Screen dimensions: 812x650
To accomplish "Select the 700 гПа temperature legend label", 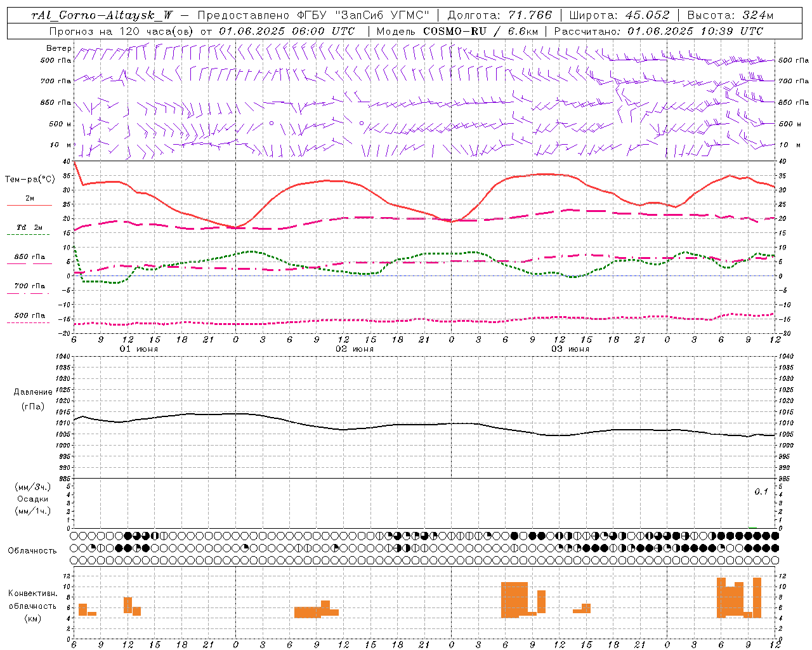I will tap(30, 286).
